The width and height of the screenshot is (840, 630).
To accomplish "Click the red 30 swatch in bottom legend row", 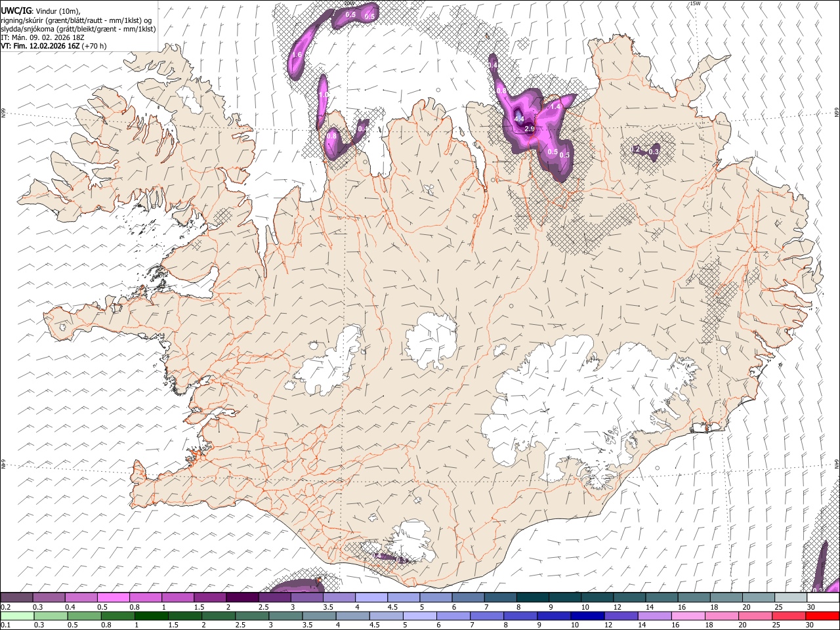I will point(822,616).
